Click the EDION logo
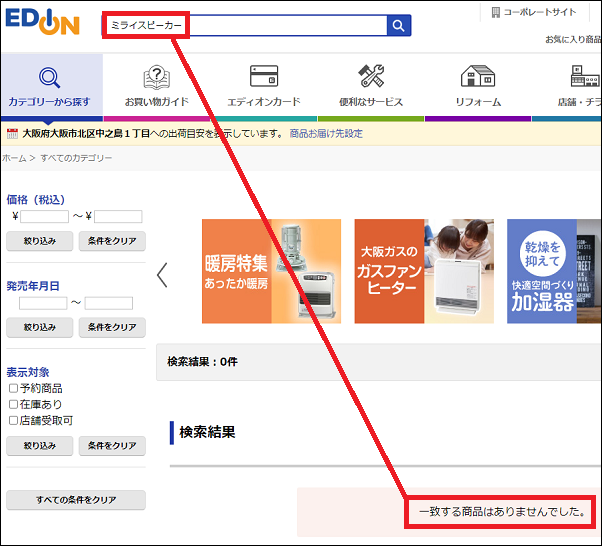The width and height of the screenshot is (602, 546). (x=41, y=25)
